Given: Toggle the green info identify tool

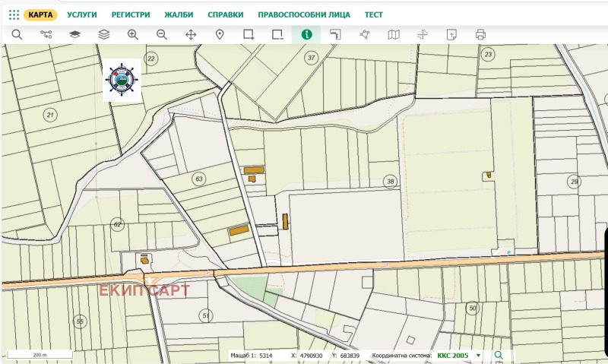Looking at the screenshot, I should [x=306, y=34].
